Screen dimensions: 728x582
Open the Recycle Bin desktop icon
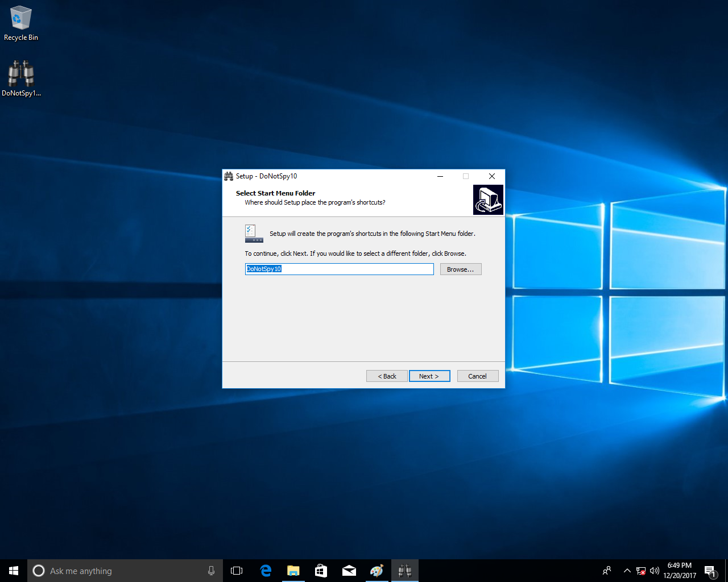click(21, 23)
